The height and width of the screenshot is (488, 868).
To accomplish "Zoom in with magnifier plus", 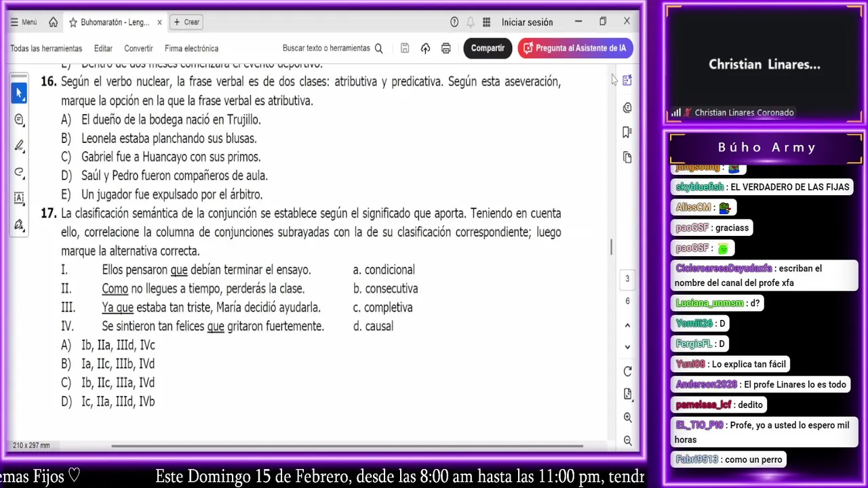I will tap(627, 418).
